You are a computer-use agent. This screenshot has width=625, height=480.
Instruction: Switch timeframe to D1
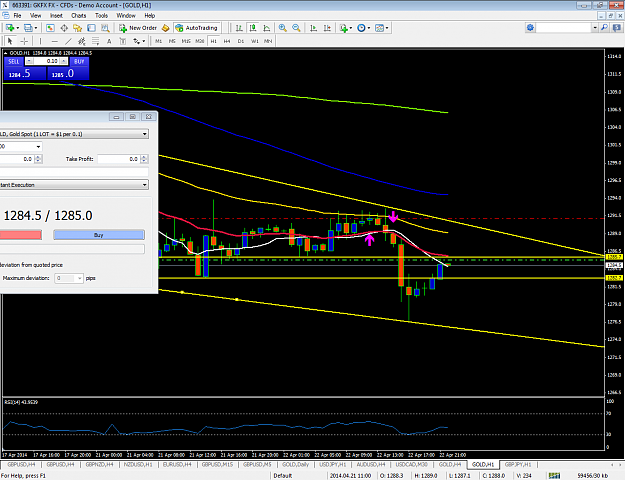[241, 41]
